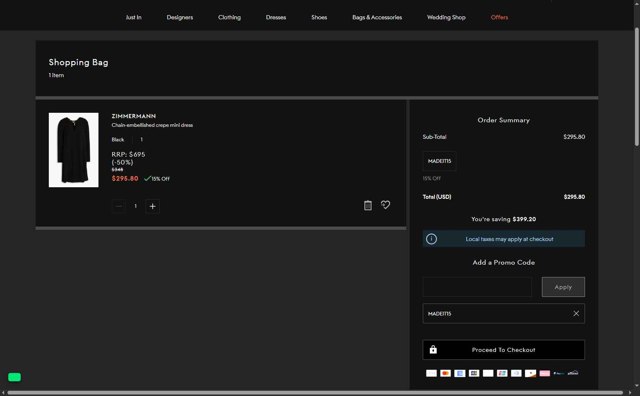The height and width of the screenshot is (396, 640).
Task: Open the Shoes menu
Action: point(319,17)
